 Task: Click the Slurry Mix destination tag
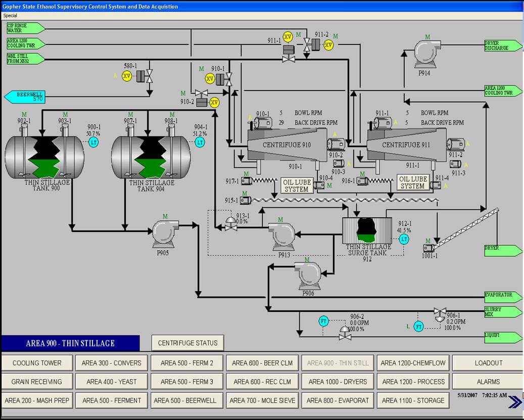point(503,312)
